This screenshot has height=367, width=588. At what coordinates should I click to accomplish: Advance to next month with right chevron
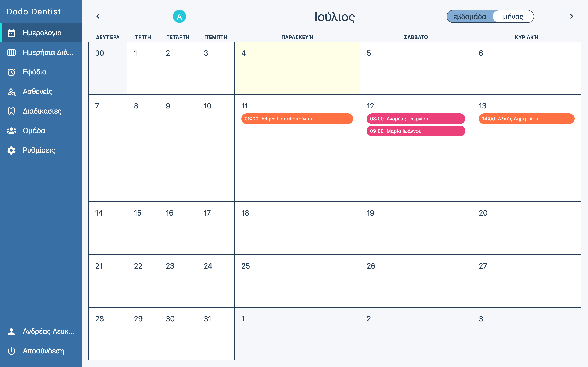(571, 16)
